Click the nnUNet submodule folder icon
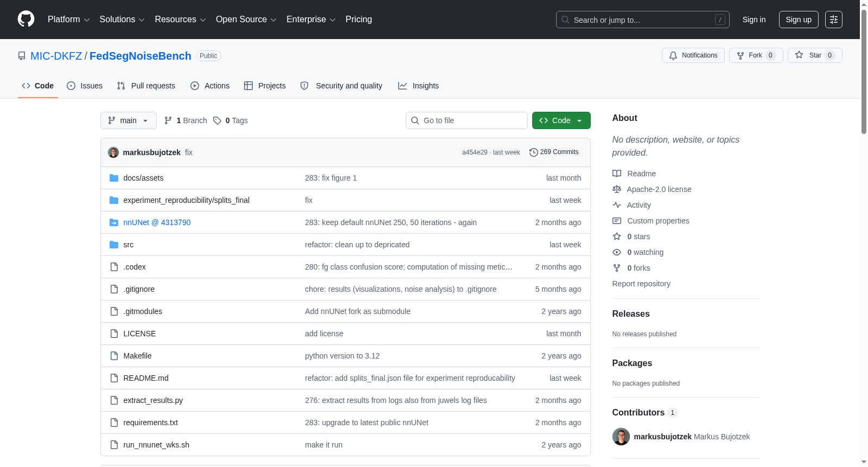 point(114,222)
